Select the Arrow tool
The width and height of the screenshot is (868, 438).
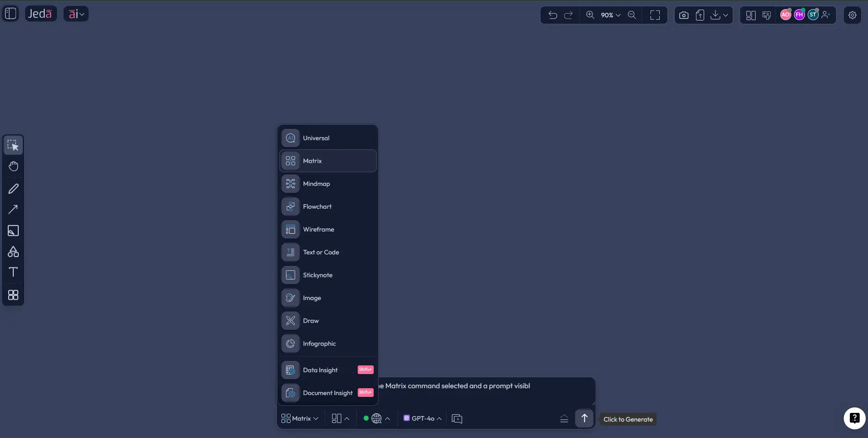[x=13, y=210]
